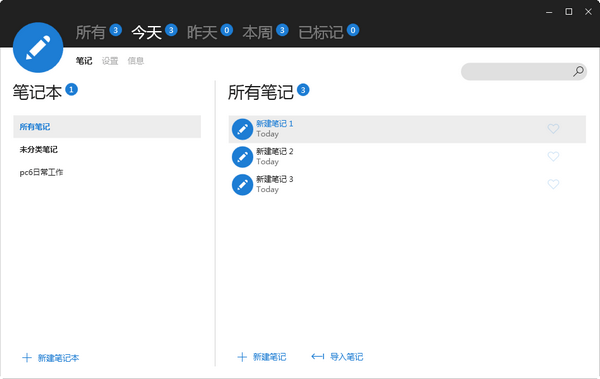Switch to the 所有 filter tab
The width and height of the screenshot is (600, 379).
(91, 32)
